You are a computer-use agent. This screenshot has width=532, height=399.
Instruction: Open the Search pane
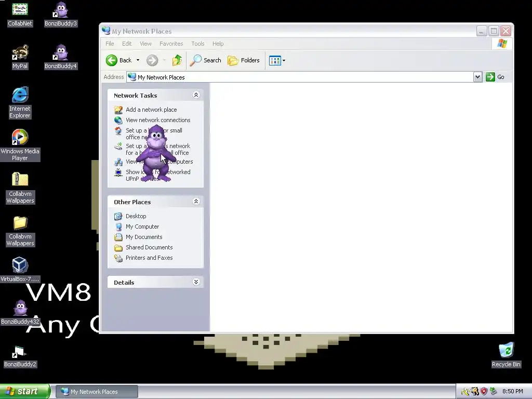tap(205, 60)
